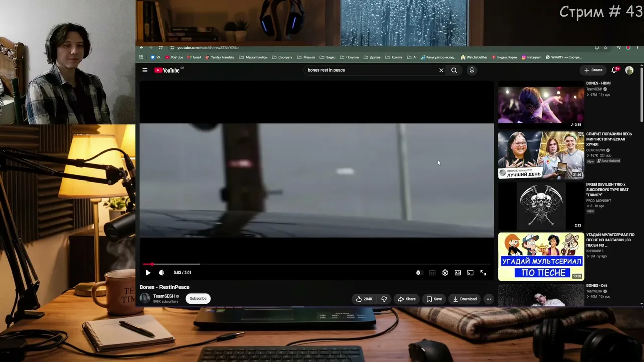Open the Watch2Gether bookmark

tap(474, 57)
